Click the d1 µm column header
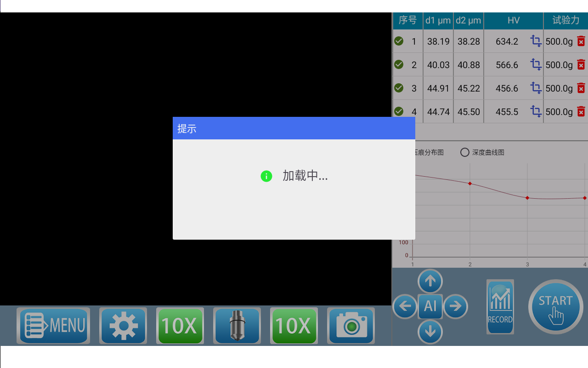The image size is (588, 368). click(438, 20)
